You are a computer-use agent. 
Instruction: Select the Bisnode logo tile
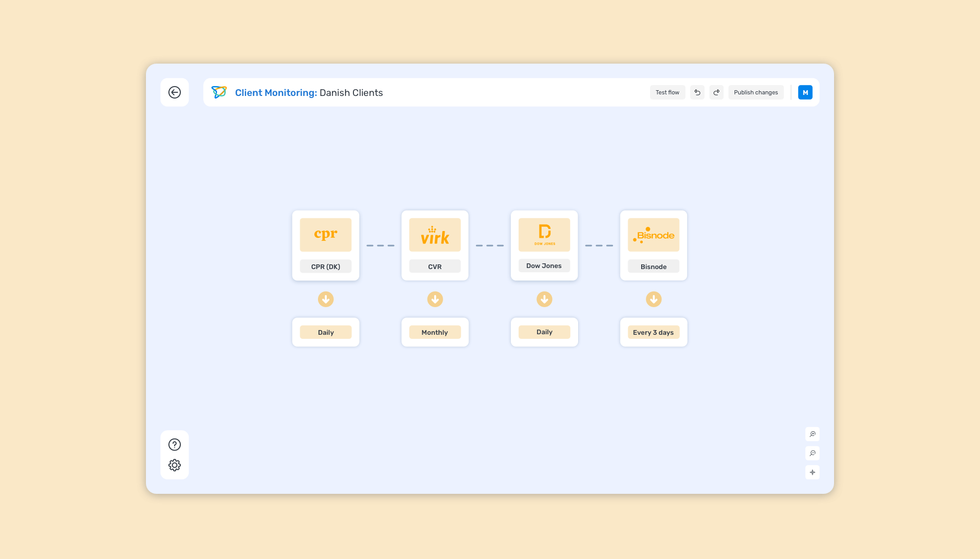pos(654,235)
